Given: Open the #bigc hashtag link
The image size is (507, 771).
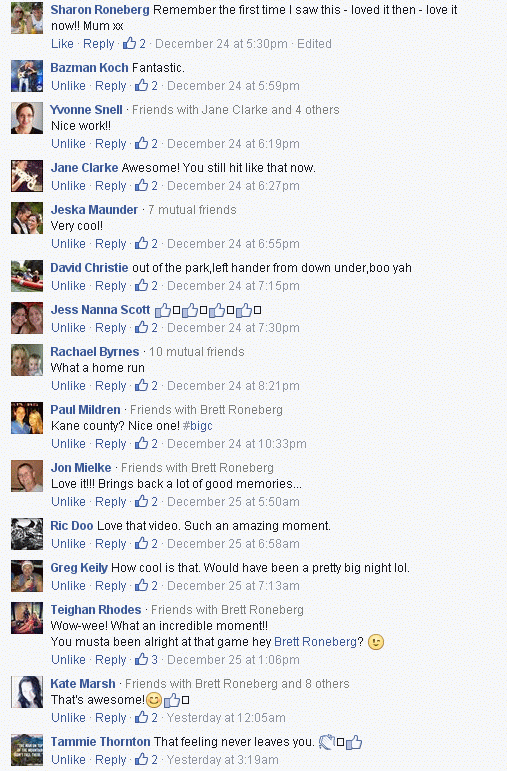Looking at the screenshot, I should coord(198,426).
